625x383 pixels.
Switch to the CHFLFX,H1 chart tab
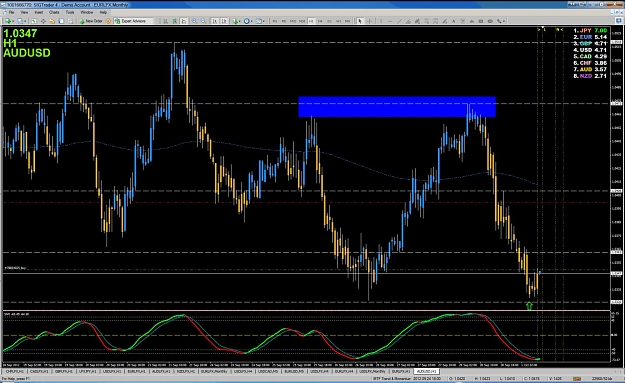(x=14, y=371)
